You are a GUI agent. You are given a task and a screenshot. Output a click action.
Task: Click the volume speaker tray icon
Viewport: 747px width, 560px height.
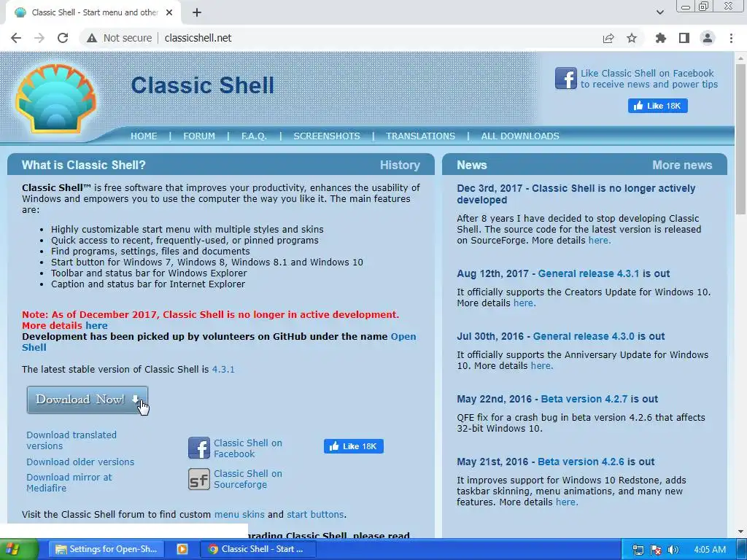673,550
